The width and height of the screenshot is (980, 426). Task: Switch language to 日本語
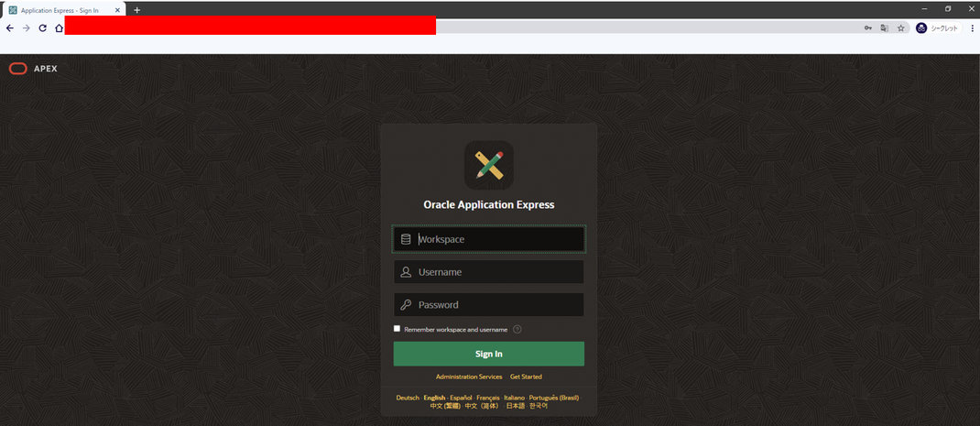click(x=516, y=406)
